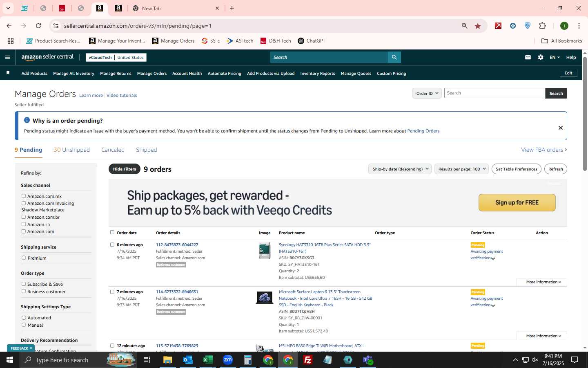Check the Amazon.com.br filter
This screenshot has height=368, width=588.
pyautogui.click(x=24, y=217)
